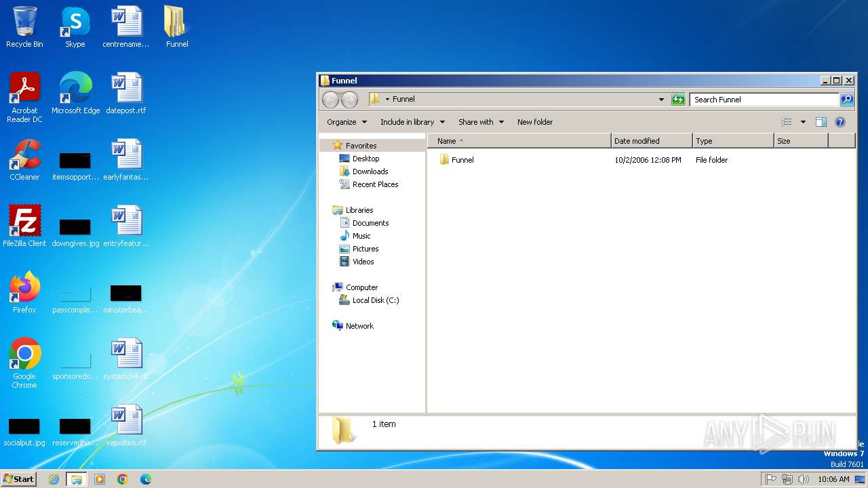Open Explorer help question mark icon
This screenshot has width=868, height=488.
pyautogui.click(x=840, y=122)
